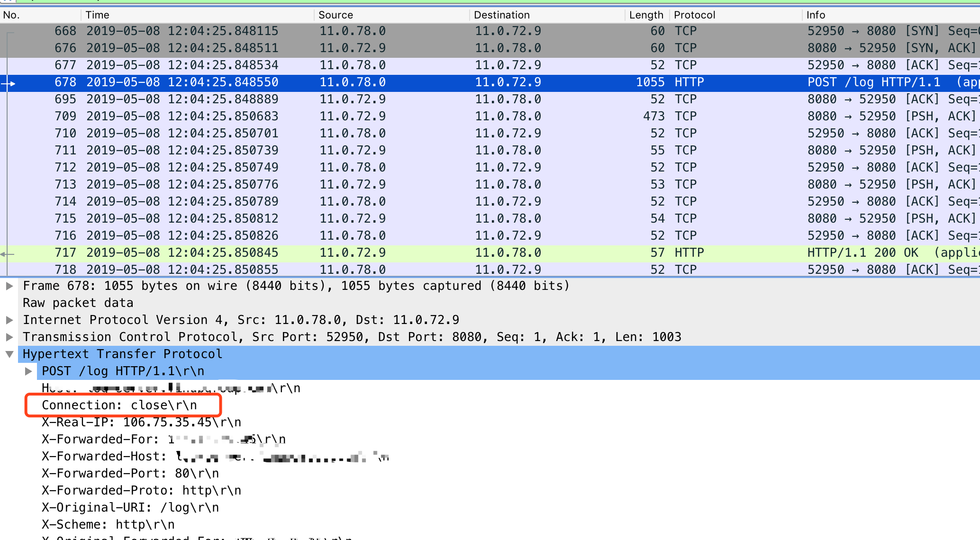
Task: Click source 11.0.72.9 in packet 717
Action: pyautogui.click(x=353, y=253)
